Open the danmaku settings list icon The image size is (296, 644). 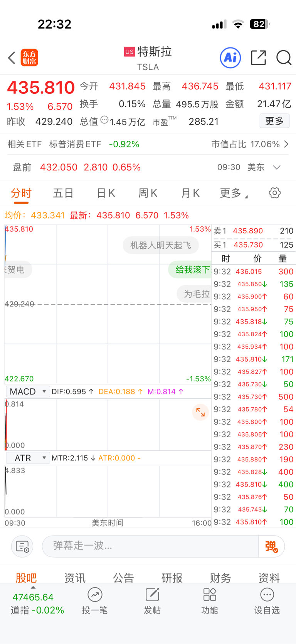point(22,546)
